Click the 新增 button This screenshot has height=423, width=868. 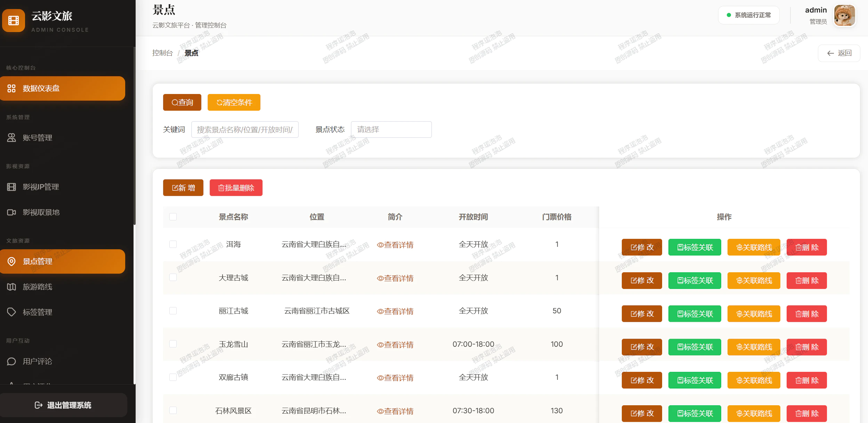coord(183,188)
